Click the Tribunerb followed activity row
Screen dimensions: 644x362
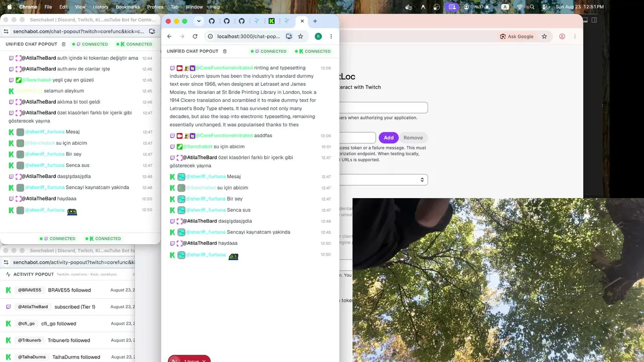(x=67, y=340)
